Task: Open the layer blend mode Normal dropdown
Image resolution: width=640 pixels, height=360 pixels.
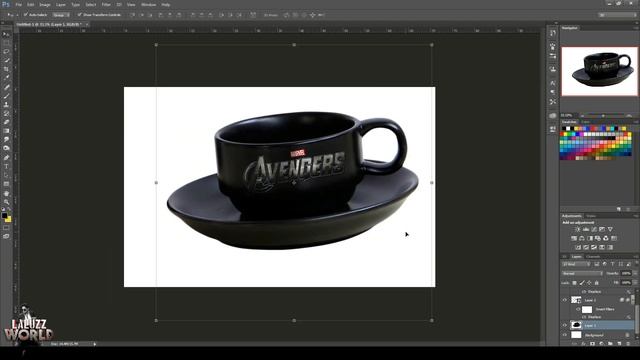Action: pos(582,273)
